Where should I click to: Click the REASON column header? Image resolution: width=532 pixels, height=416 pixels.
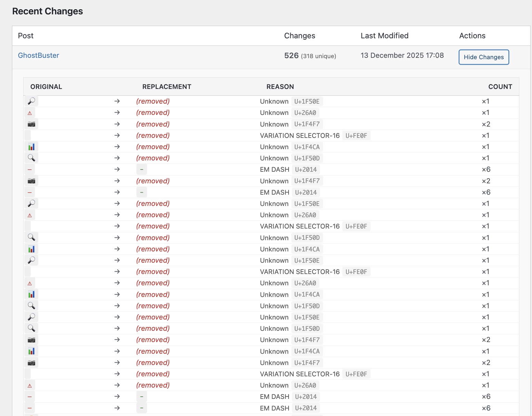[x=280, y=87]
